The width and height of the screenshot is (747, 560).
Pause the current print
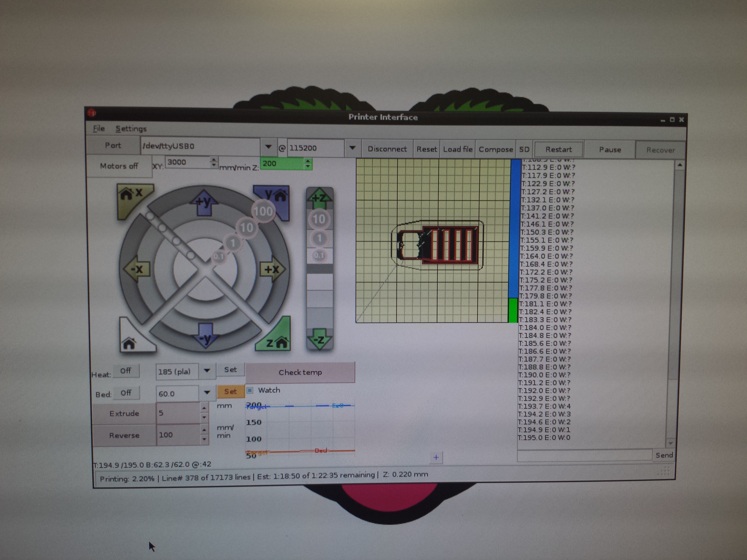[x=610, y=150]
